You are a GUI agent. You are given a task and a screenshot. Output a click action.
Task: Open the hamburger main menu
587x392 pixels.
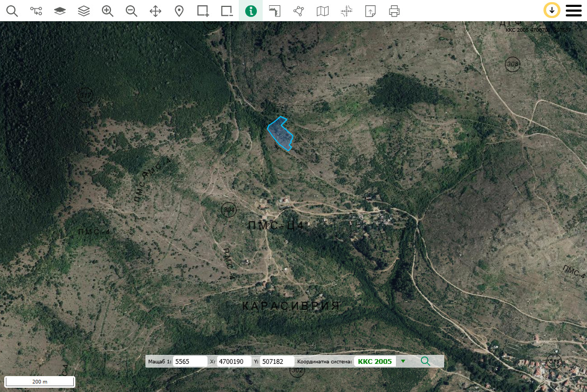574,11
